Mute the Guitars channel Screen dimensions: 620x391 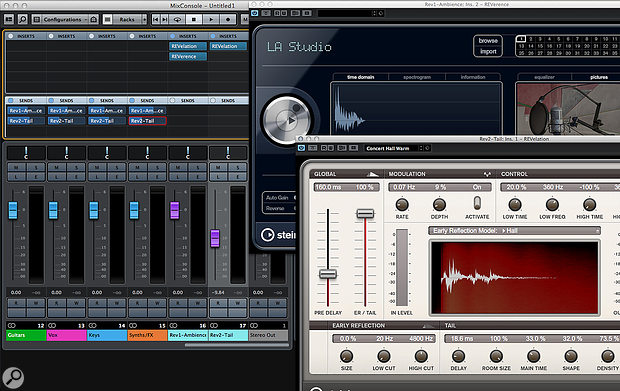coord(16,168)
